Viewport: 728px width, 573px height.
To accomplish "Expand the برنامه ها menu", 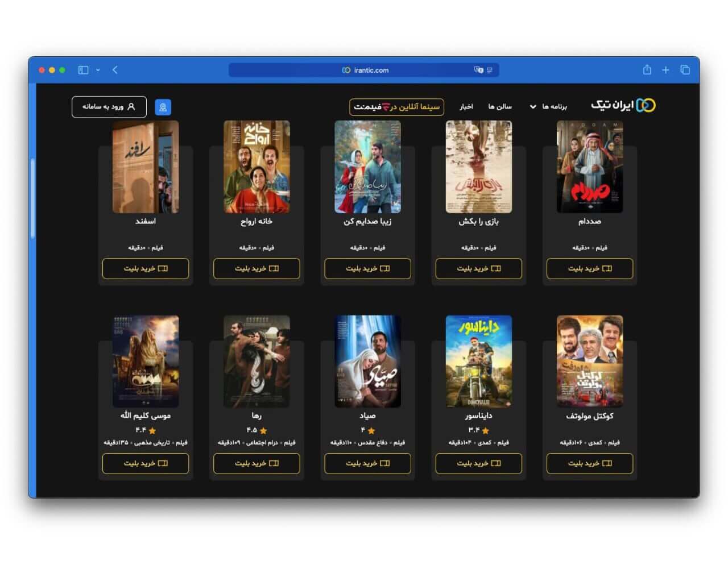I will pyautogui.click(x=548, y=106).
